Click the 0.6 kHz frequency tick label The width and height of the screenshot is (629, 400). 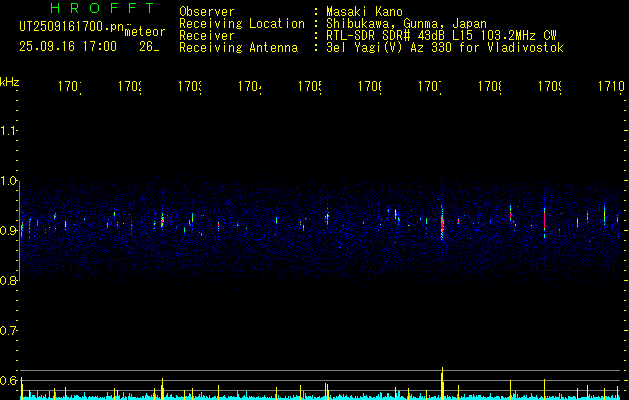tap(9, 381)
